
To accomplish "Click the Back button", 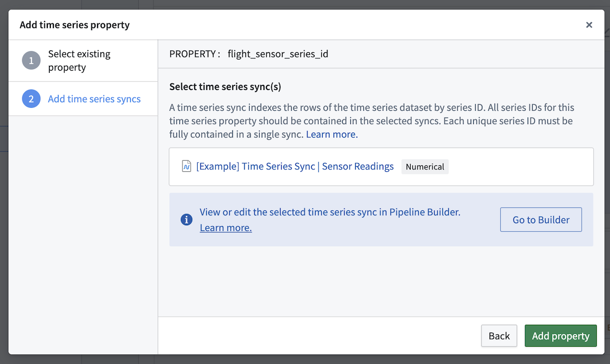I will click(499, 336).
